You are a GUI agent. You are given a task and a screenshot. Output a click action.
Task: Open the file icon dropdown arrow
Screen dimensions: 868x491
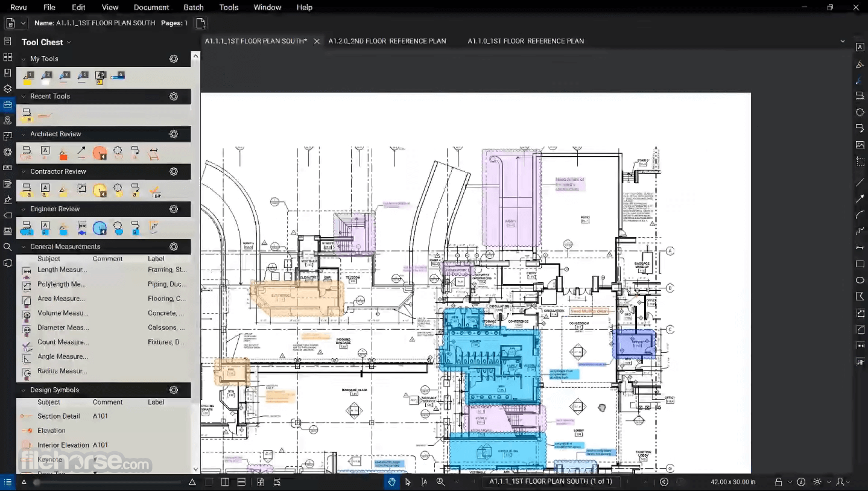point(23,23)
